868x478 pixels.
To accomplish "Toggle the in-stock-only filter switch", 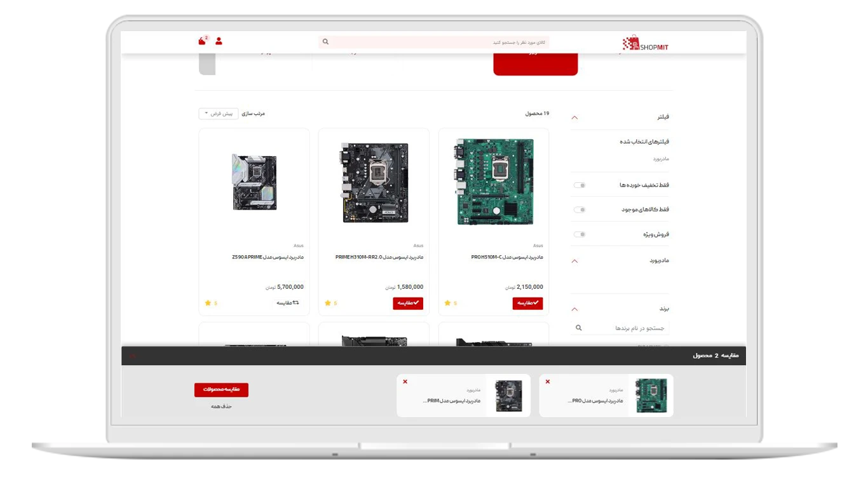I will [580, 209].
